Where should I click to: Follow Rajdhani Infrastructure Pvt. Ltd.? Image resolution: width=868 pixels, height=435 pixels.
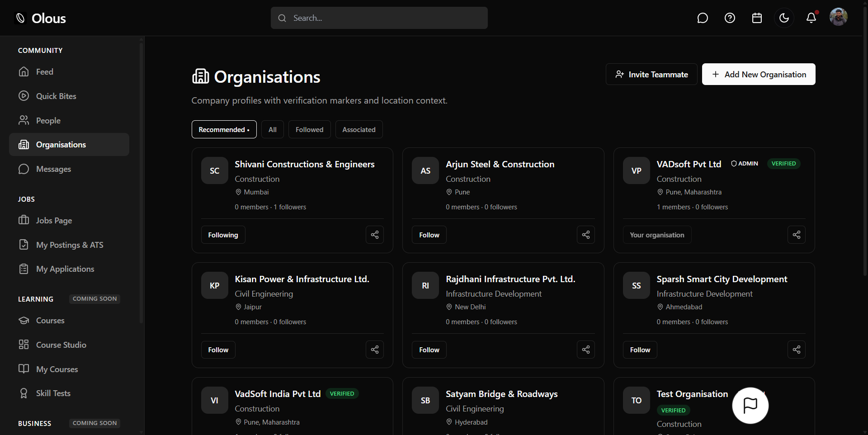pyautogui.click(x=429, y=350)
